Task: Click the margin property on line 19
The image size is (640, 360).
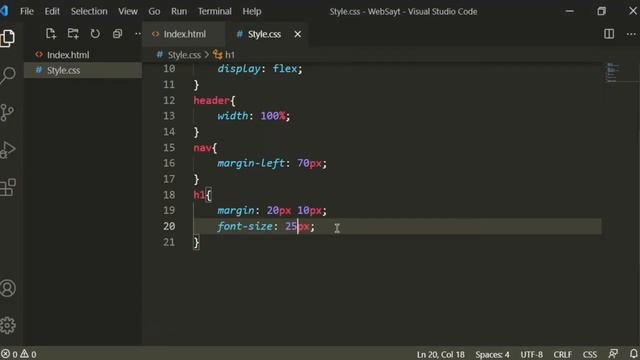Action: pyautogui.click(x=236, y=211)
